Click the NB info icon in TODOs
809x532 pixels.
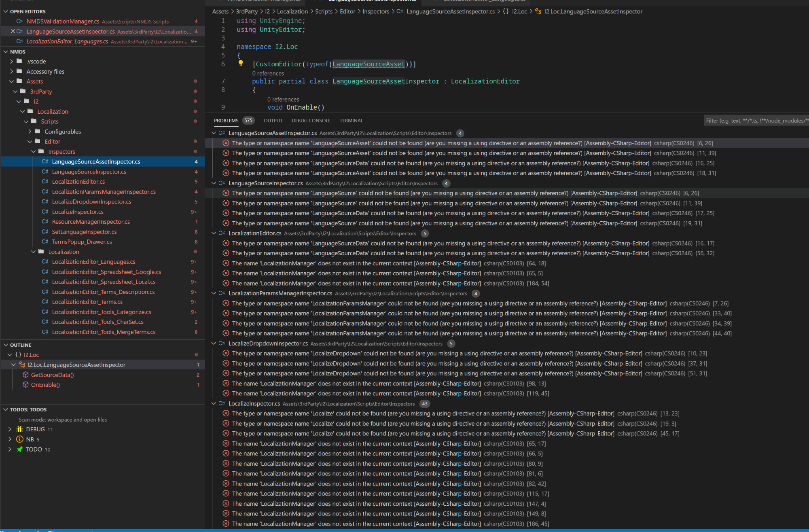pyautogui.click(x=19, y=439)
